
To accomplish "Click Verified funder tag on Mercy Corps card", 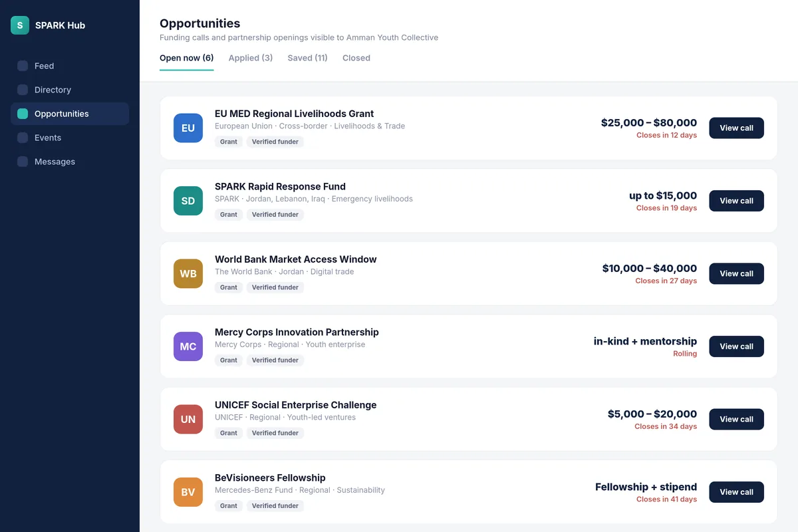I will pos(275,360).
